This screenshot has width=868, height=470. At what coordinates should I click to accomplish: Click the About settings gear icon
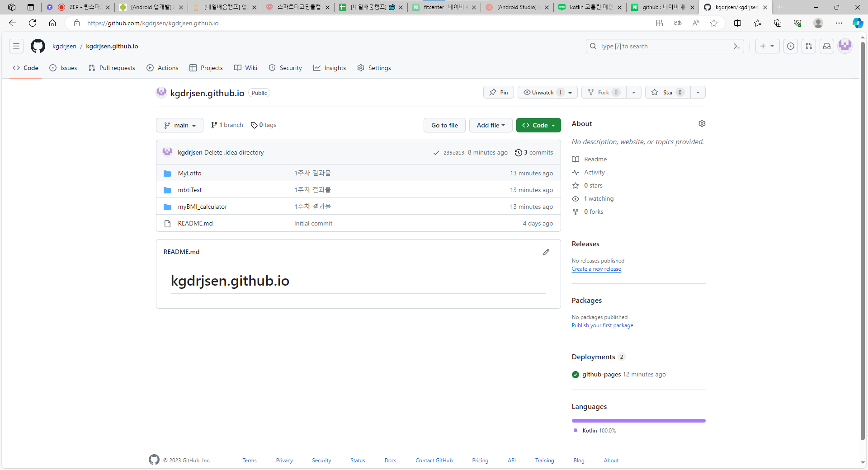pyautogui.click(x=702, y=123)
